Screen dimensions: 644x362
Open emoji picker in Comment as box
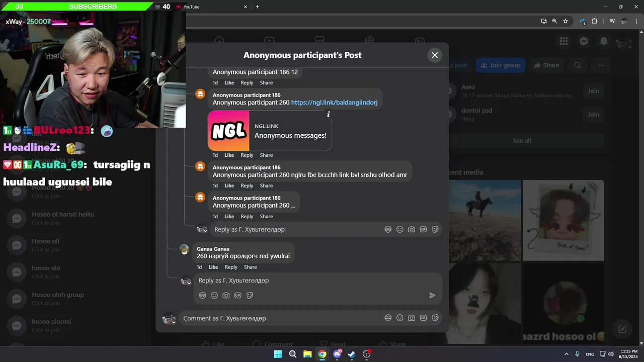(x=399, y=318)
